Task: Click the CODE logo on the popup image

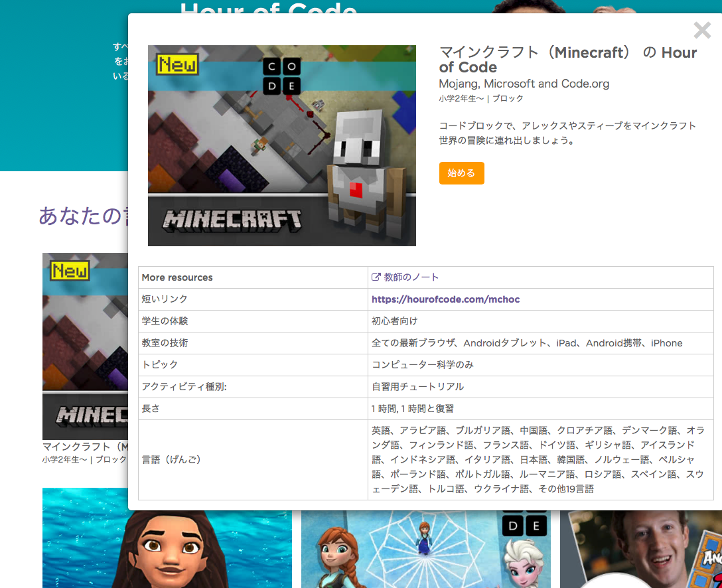Action: [282, 76]
